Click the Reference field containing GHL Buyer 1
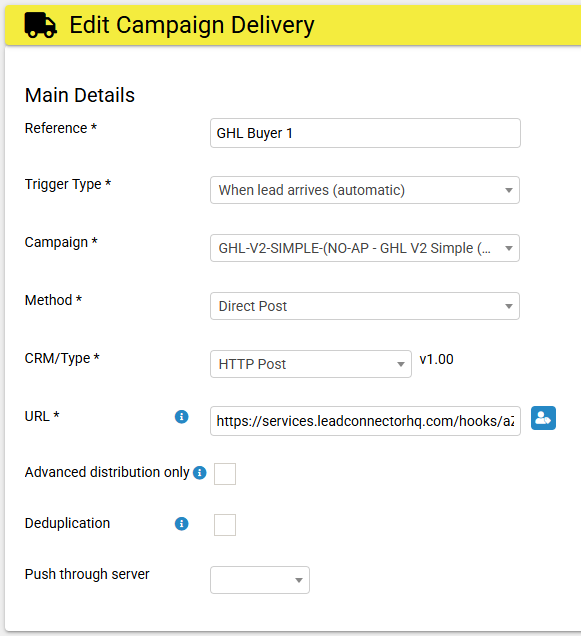581x636 pixels. click(365, 133)
